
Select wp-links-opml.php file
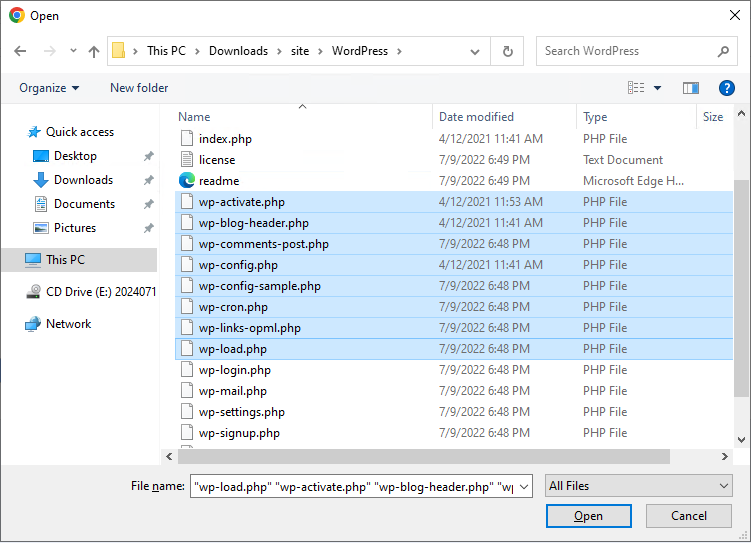pos(454,328)
